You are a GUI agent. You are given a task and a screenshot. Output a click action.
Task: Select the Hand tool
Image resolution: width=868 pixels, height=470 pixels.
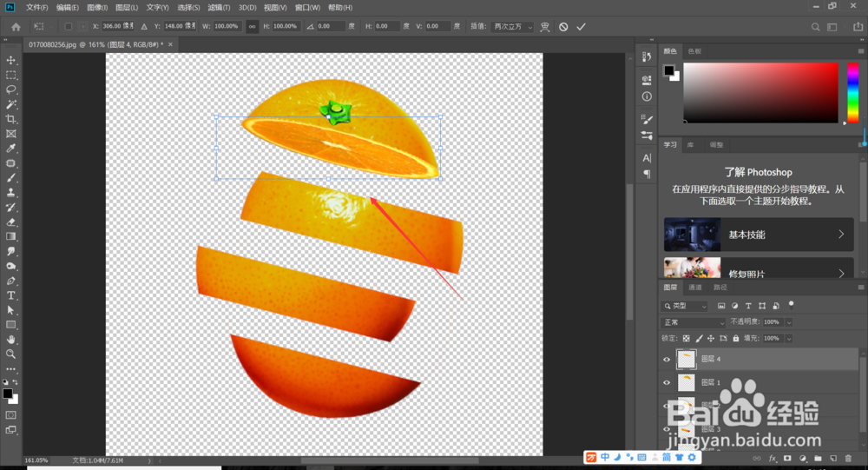(11, 339)
